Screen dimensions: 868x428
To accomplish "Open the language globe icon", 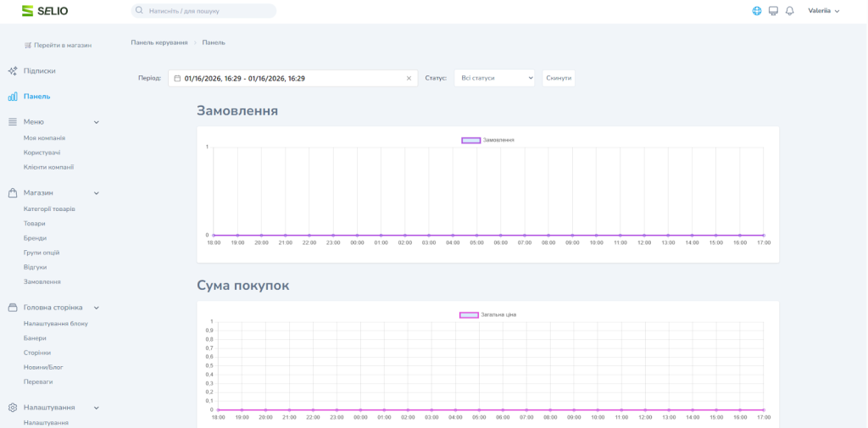I will click(x=757, y=11).
